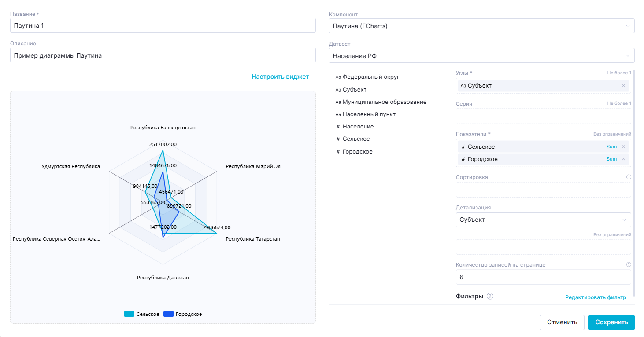The height and width of the screenshot is (337, 644).
Task: Open the Датасет dropdown
Action: coord(481,56)
